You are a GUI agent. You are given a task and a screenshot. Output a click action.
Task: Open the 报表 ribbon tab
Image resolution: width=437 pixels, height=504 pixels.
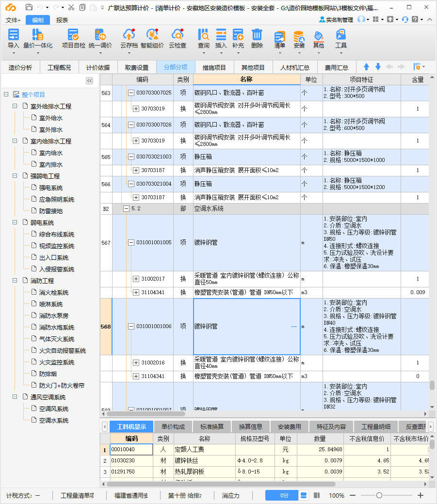pos(62,20)
